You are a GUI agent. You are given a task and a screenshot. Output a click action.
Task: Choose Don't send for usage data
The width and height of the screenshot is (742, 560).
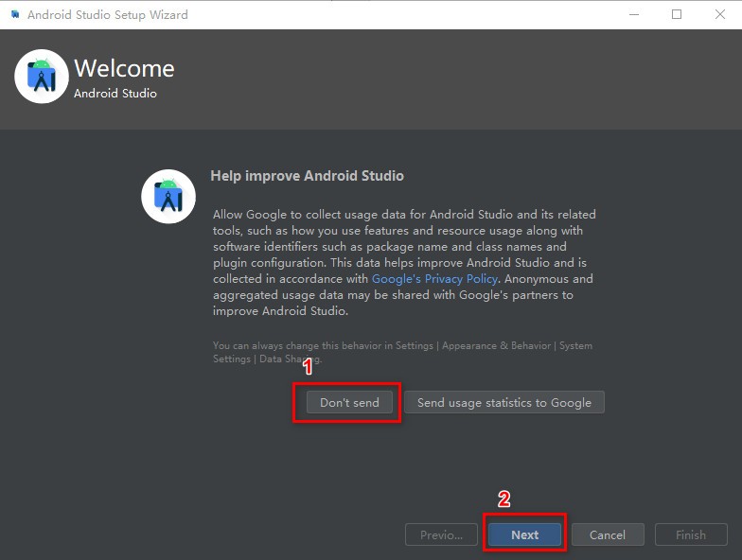point(349,402)
